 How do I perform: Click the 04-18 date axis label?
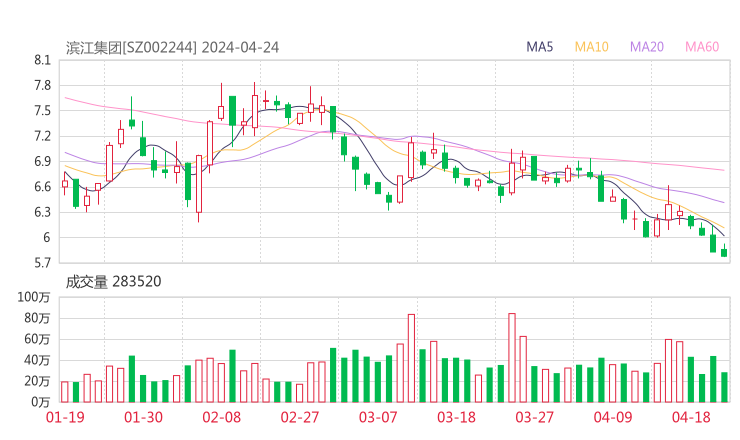click(x=691, y=417)
